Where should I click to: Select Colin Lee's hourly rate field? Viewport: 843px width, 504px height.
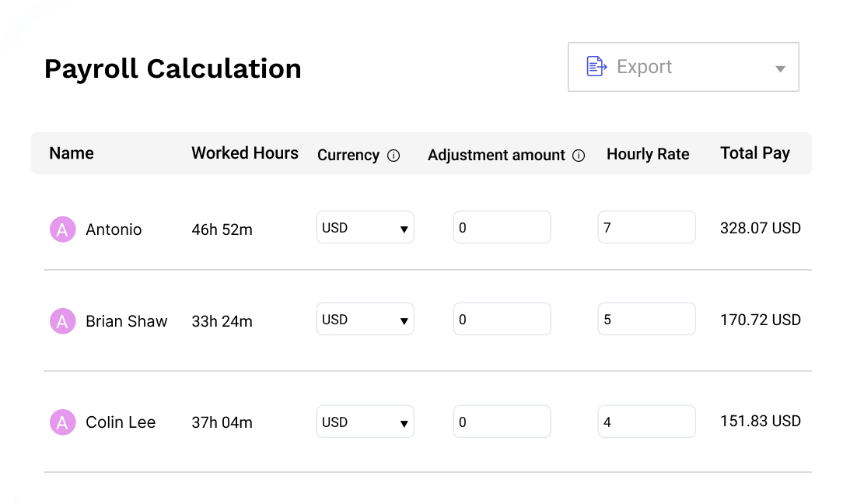click(646, 422)
